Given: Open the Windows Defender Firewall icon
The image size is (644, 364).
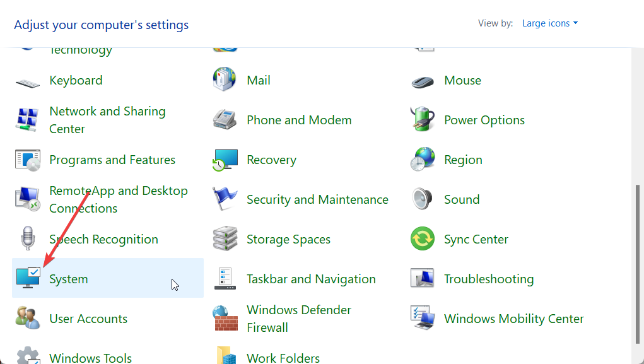Looking at the screenshot, I should coord(225,319).
